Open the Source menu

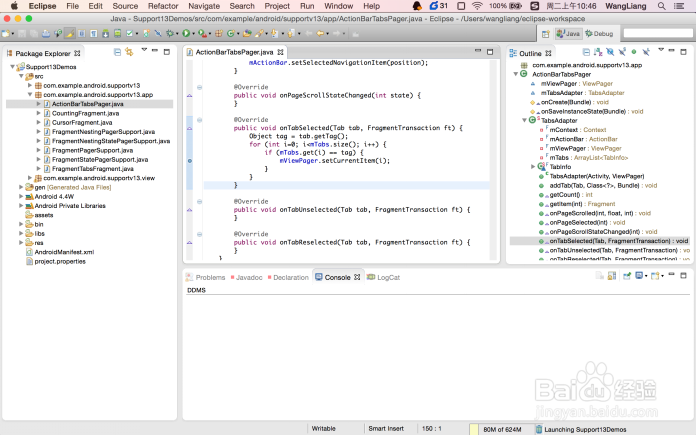[125, 6]
